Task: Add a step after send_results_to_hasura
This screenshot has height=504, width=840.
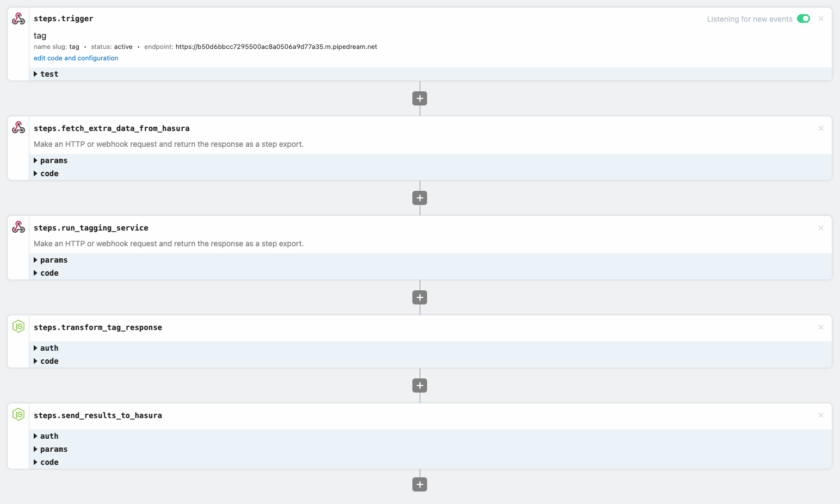Action: [x=419, y=484]
